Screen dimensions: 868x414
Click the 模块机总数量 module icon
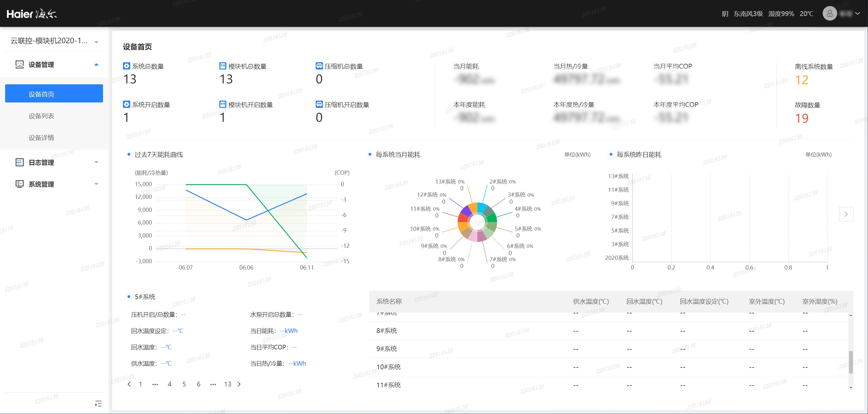[223, 66]
